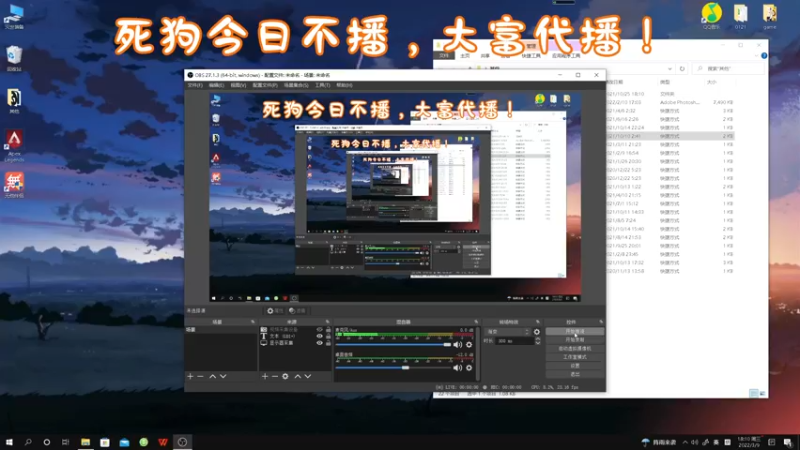This screenshot has width=800, height=450.
Task: Click the red desktop icon below Apex Legends
Action: tap(14, 185)
